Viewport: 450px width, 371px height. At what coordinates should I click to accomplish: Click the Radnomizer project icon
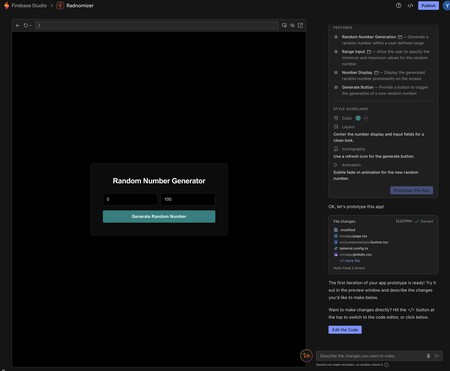pos(60,6)
